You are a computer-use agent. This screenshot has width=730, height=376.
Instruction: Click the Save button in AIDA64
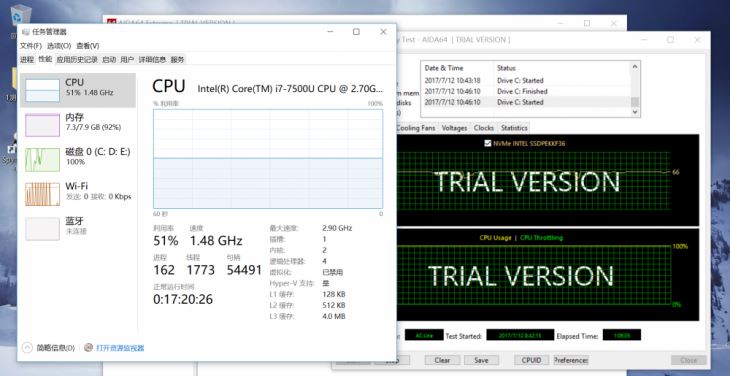481,360
